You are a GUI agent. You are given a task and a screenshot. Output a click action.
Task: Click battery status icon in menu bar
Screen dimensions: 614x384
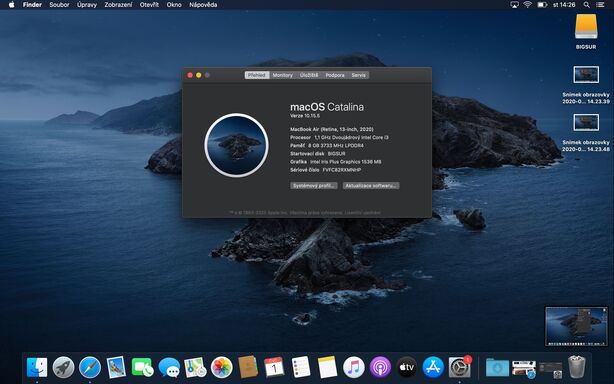click(x=542, y=5)
